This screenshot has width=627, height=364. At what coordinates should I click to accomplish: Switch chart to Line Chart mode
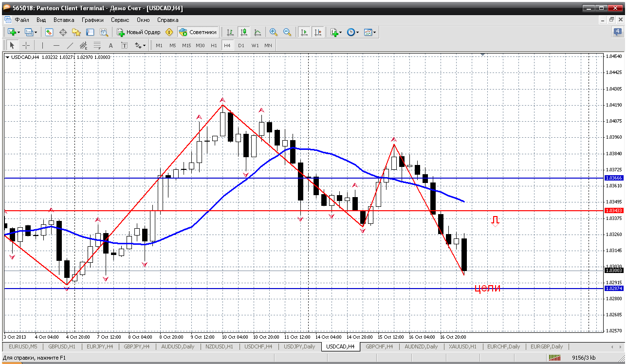[258, 32]
